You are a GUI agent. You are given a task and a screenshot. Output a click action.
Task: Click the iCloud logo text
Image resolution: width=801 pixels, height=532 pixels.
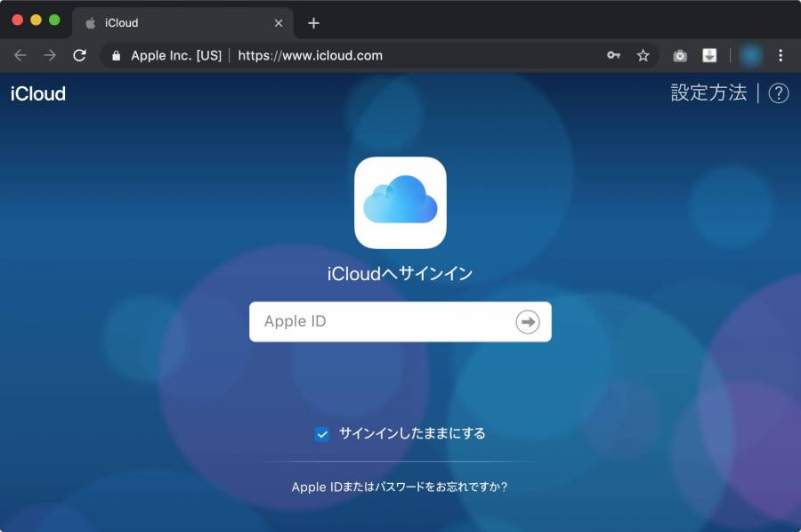pyautogui.click(x=38, y=93)
